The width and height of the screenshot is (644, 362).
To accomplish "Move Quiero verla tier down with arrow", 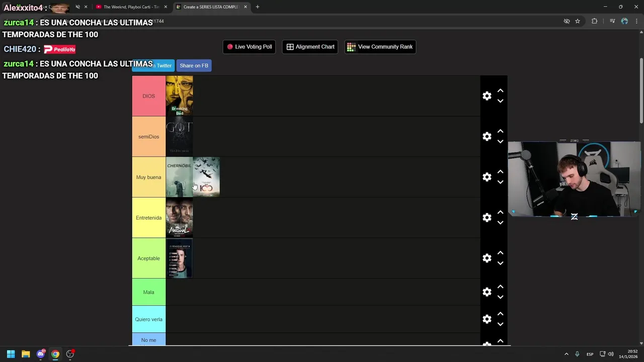I will (x=500, y=324).
